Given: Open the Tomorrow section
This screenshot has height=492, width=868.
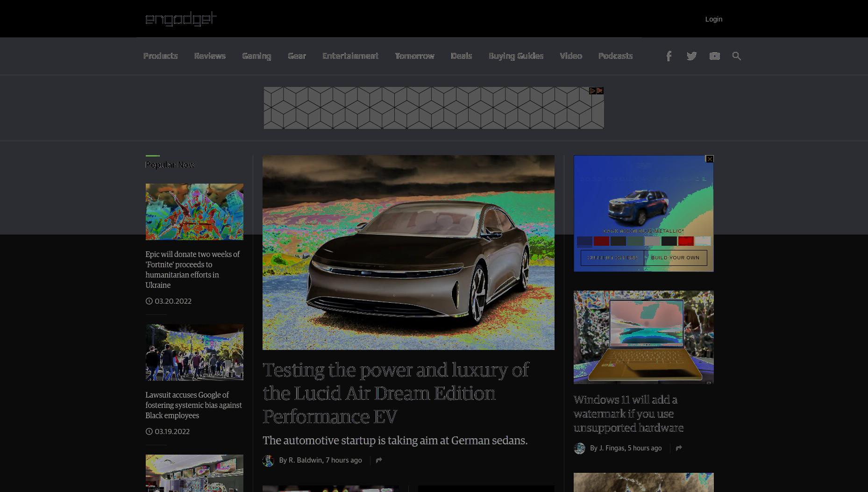Looking at the screenshot, I should click(414, 56).
